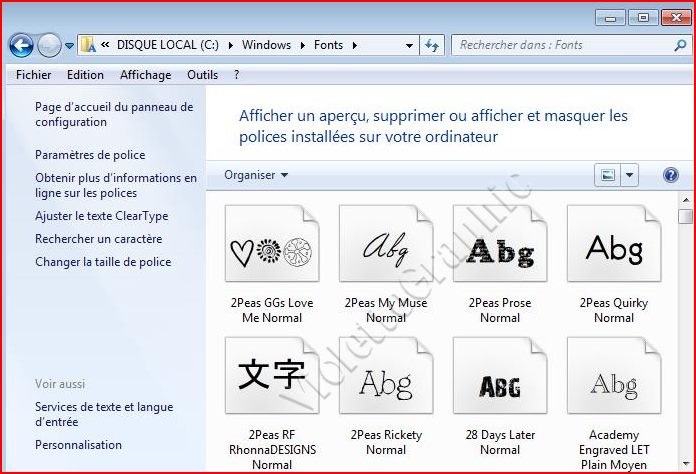Open Paramètres de police link
The height and width of the screenshot is (474, 696).
(90, 155)
